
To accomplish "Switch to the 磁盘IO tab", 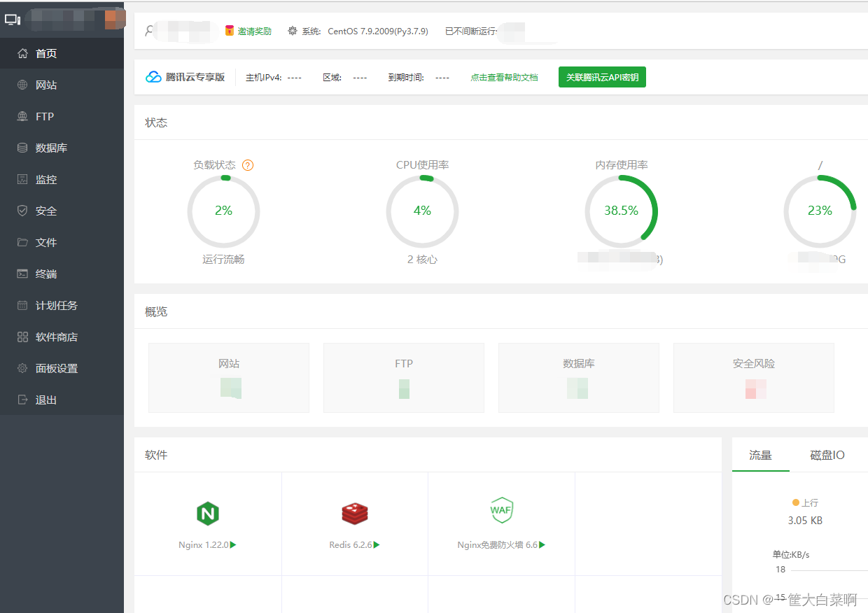I will 827,455.
